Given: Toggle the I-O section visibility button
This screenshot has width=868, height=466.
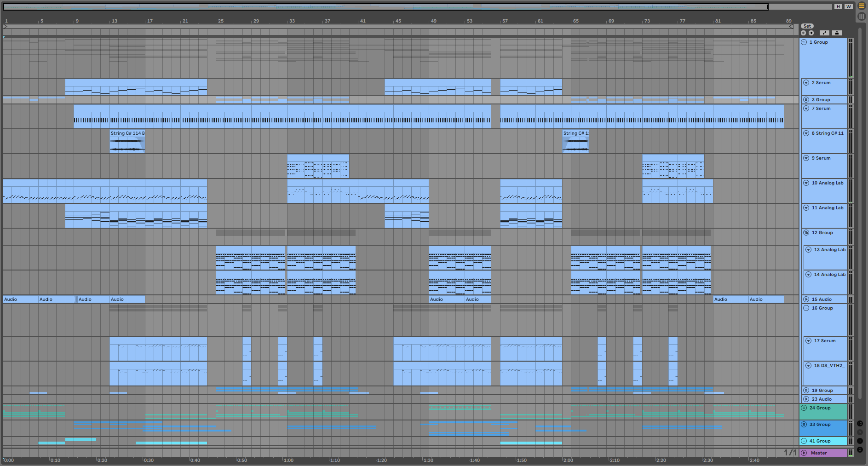Looking at the screenshot, I should coord(860,423).
